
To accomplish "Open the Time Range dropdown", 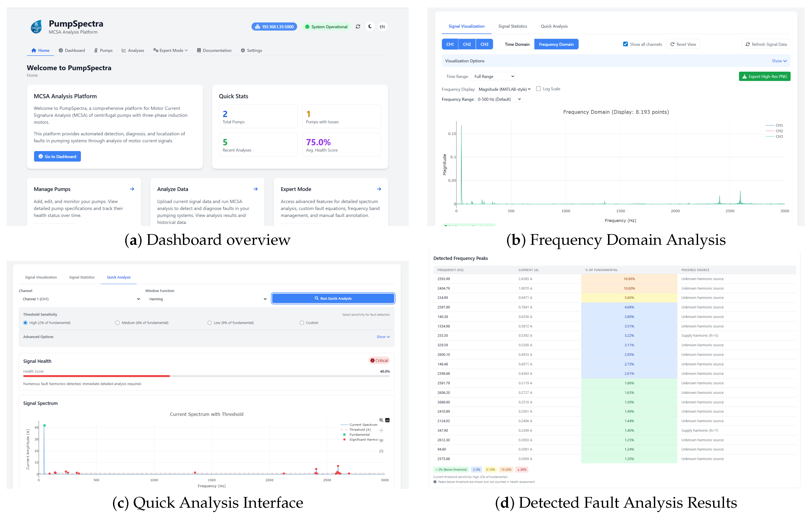I will pyautogui.click(x=493, y=77).
